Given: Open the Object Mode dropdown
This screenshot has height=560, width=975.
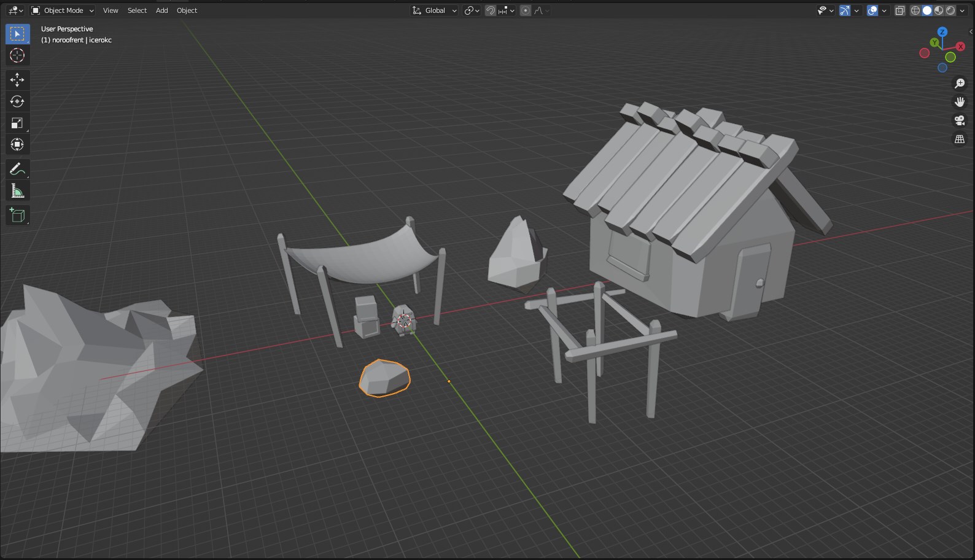Looking at the screenshot, I should [x=63, y=10].
